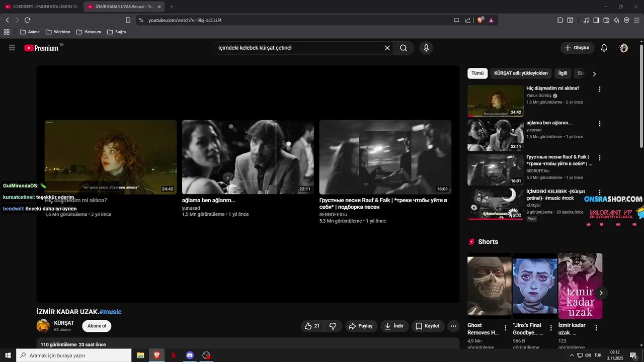The width and height of the screenshot is (644, 362).
Task: Click the 'Paylaş' share button
Action: [361, 326]
